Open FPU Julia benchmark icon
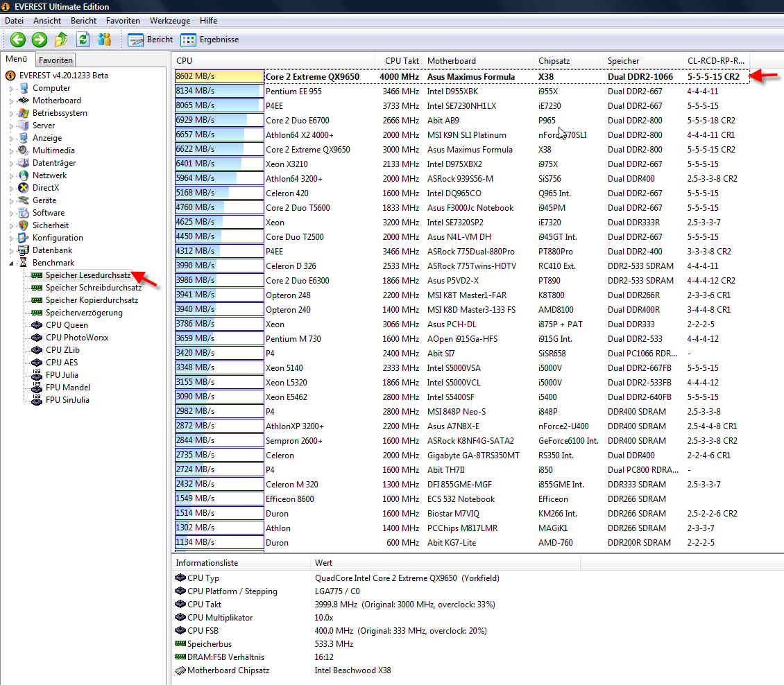Viewport: 784px width, 685px height. pyautogui.click(x=37, y=374)
